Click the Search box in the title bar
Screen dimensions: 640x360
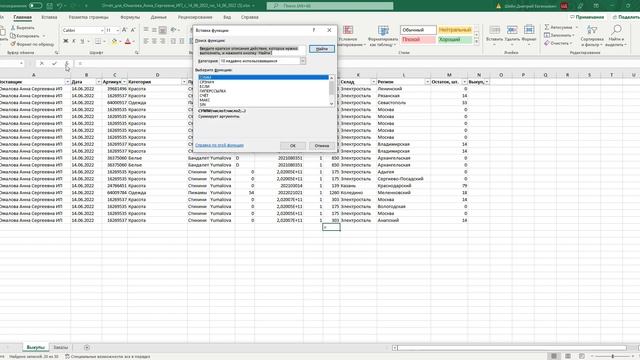click(x=330, y=6)
